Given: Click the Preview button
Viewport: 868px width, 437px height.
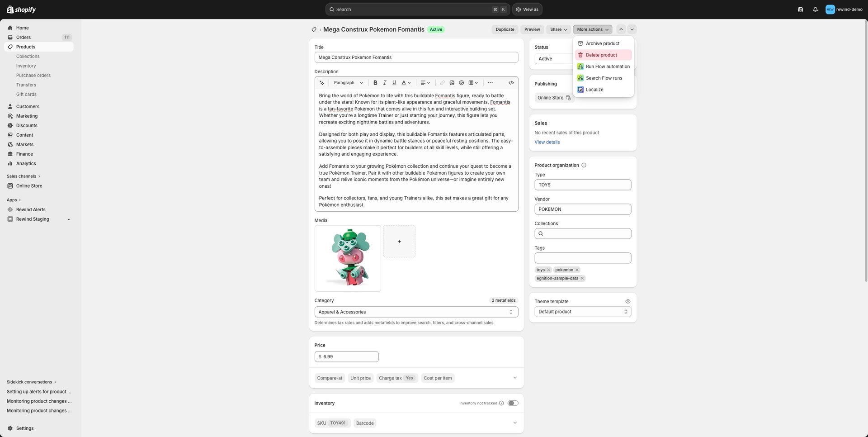Looking at the screenshot, I should (532, 29).
